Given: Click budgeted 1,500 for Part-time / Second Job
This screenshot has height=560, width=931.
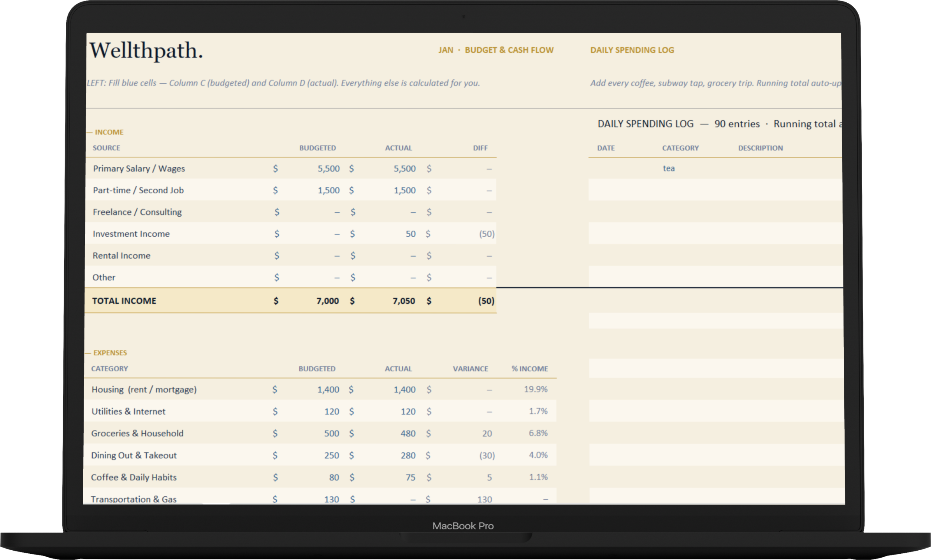Looking at the screenshot, I should click(328, 190).
